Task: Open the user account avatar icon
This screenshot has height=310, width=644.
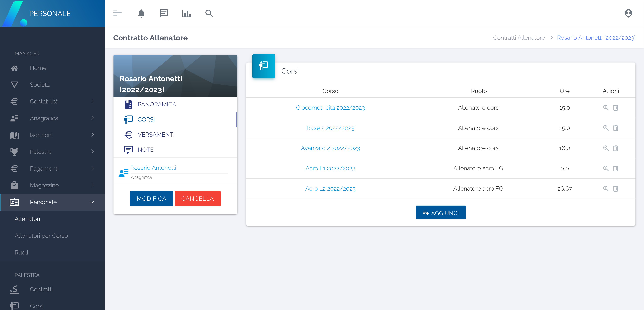Action: click(628, 13)
